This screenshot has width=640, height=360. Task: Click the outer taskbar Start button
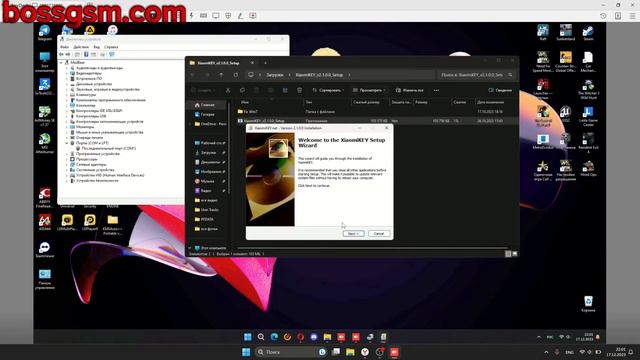246,352
